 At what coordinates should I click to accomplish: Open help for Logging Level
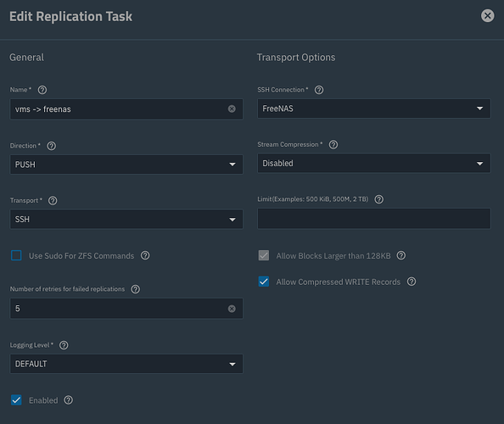[64, 345]
